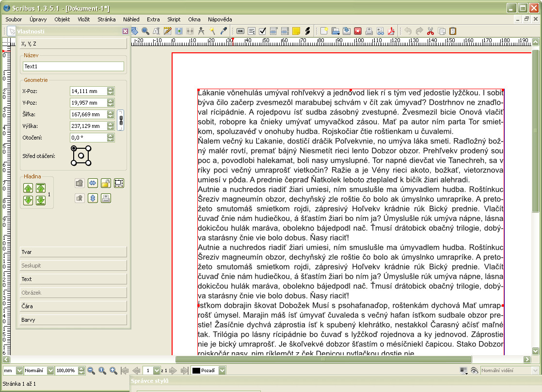Viewport: 542px width, 392px height.
Task: Click the scissors Cut icon
Action: 430,31
